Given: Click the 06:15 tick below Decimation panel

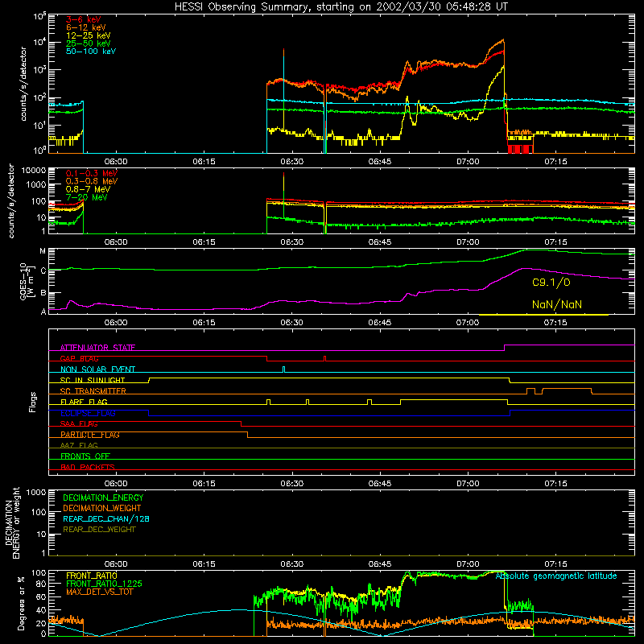Looking at the screenshot, I should point(204,564).
